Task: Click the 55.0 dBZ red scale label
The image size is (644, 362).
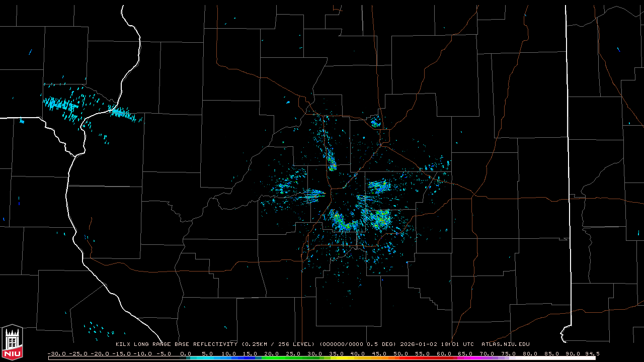Action: (423, 353)
